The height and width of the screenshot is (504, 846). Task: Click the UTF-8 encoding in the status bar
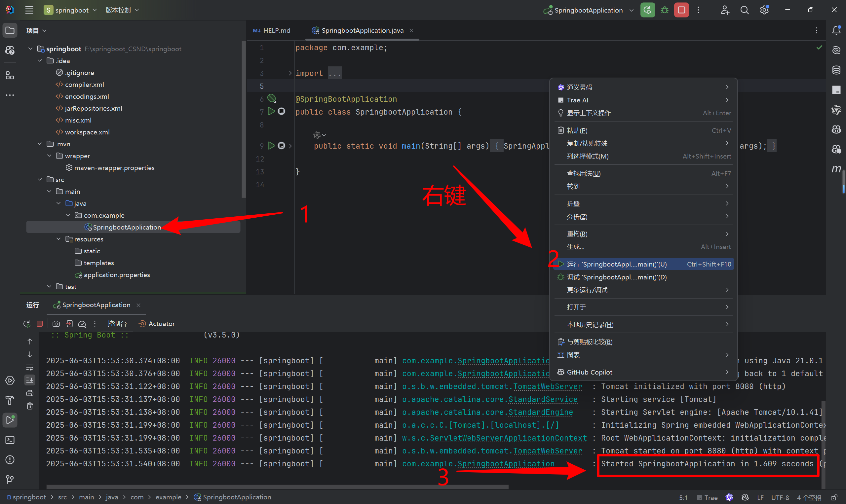coord(780,497)
